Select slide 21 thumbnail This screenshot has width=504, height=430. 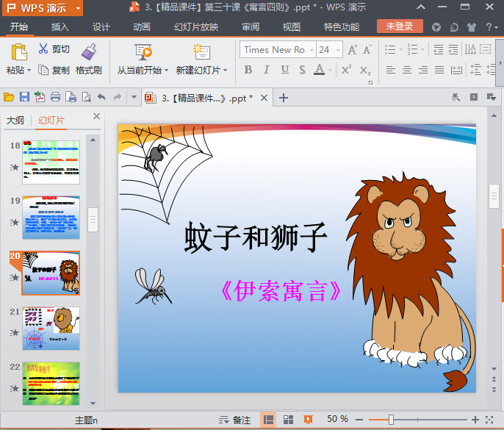point(51,329)
